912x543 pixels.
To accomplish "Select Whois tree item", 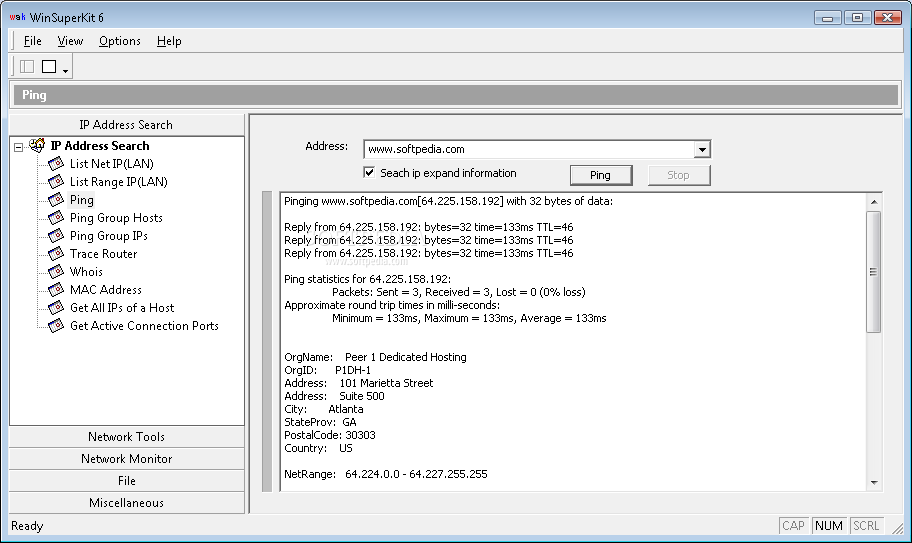I will click(86, 272).
